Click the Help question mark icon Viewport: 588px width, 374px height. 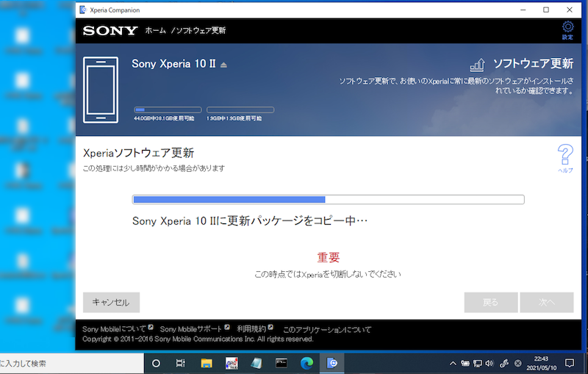point(564,156)
